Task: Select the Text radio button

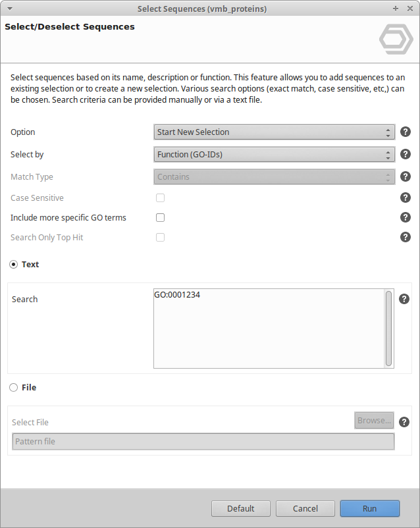Action: 14,264
